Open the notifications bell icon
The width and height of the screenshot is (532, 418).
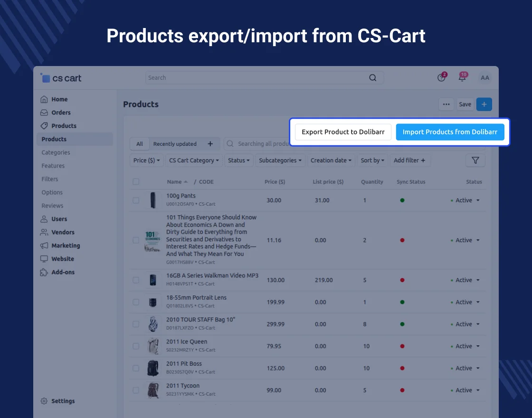[x=462, y=78]
